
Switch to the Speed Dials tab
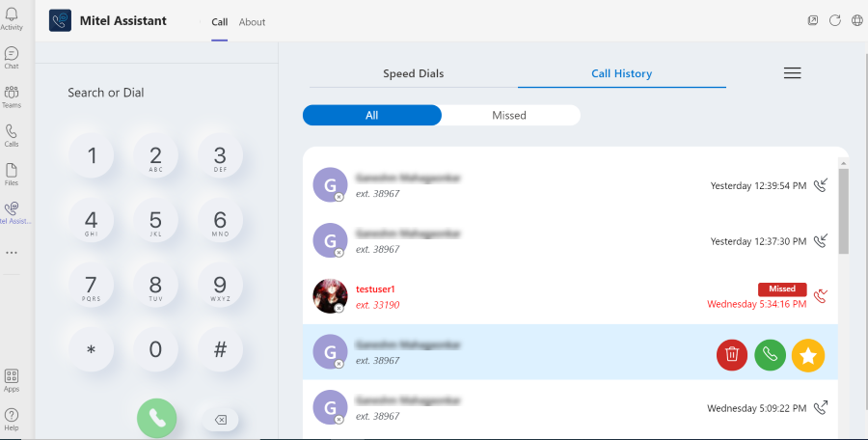(x=413, y=73)
